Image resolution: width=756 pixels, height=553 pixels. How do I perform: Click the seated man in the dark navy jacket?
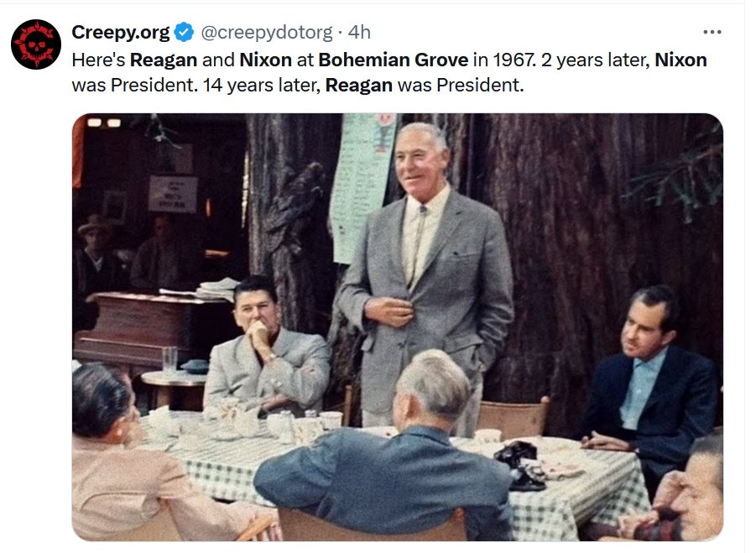pos(649,381)
